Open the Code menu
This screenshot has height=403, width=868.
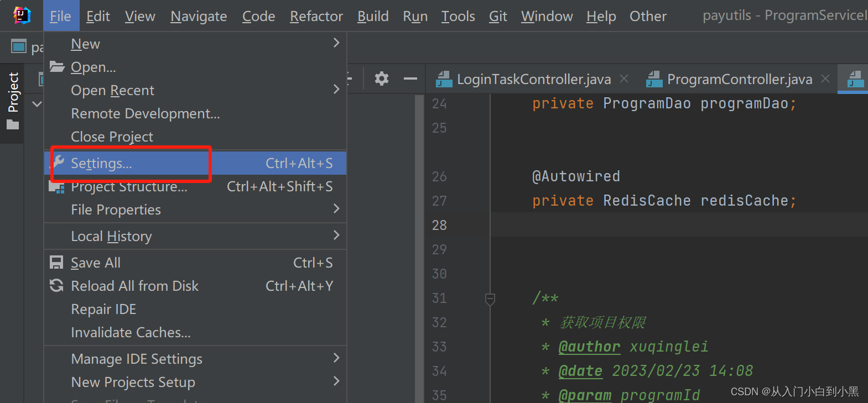[x=258, y=16]
